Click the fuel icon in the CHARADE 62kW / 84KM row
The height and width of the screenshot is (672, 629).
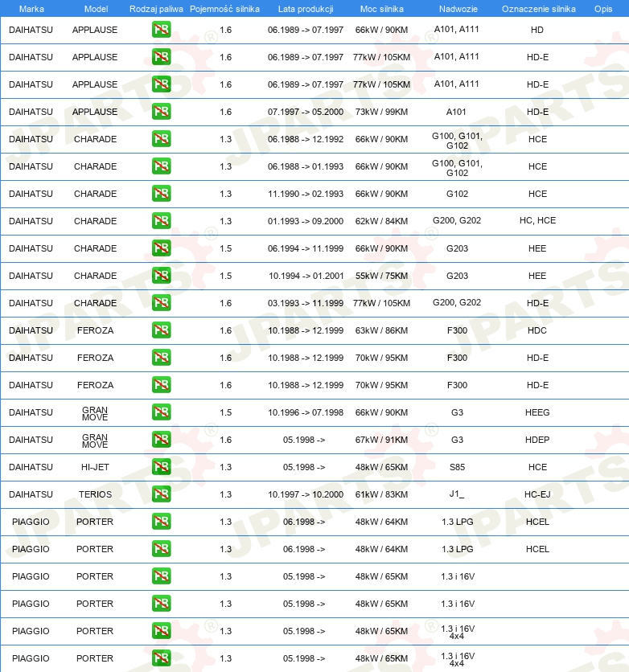coord(161,221)
